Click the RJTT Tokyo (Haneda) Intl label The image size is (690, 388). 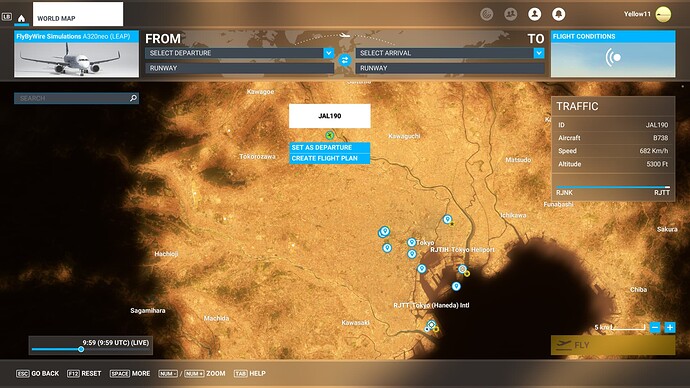(431, 305)
